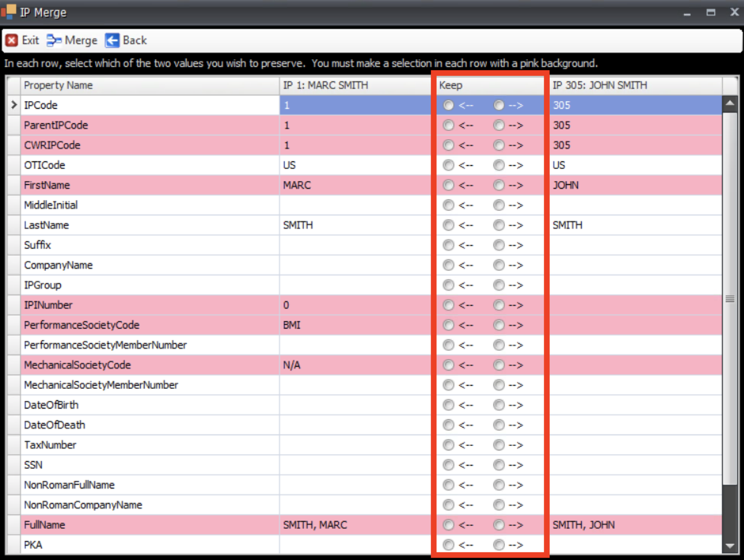
Task: Close the IP Merge window
Action: tap(734, 12)
